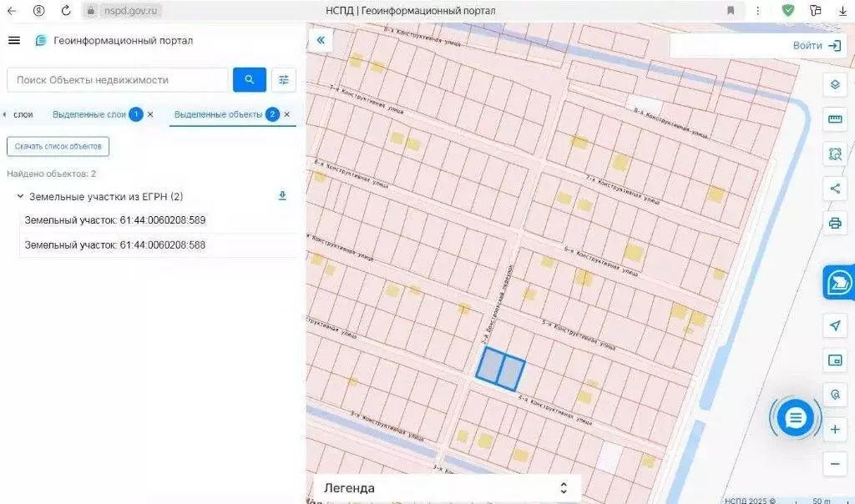Screen dimensions: 855x504
Task: Locate my position on map
Action: coord(835,325)
